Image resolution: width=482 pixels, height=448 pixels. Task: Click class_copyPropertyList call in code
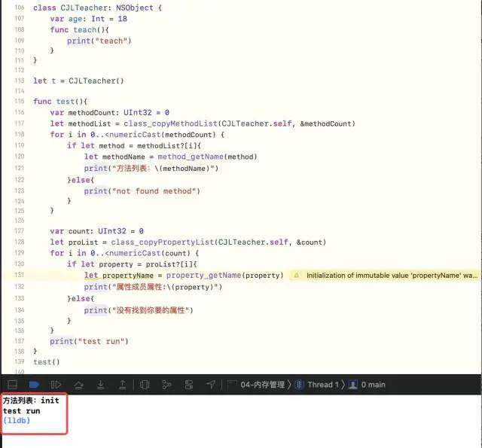tap(163, 242)
